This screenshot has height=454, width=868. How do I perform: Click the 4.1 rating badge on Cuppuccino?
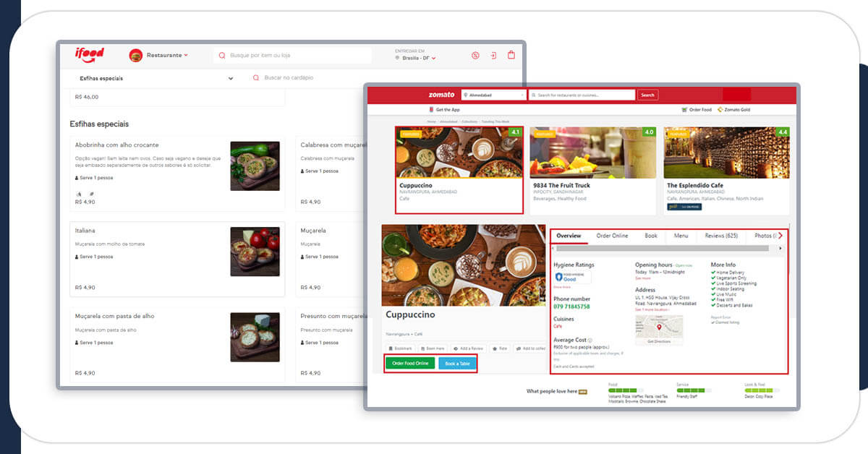click(x=515, y=132)
